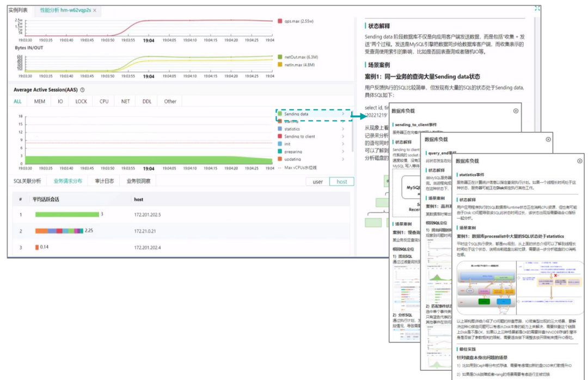Image resolution: width=588 pixels, height=380 pixels.
Task: Show the Other session category
Action: click(170, 101)
